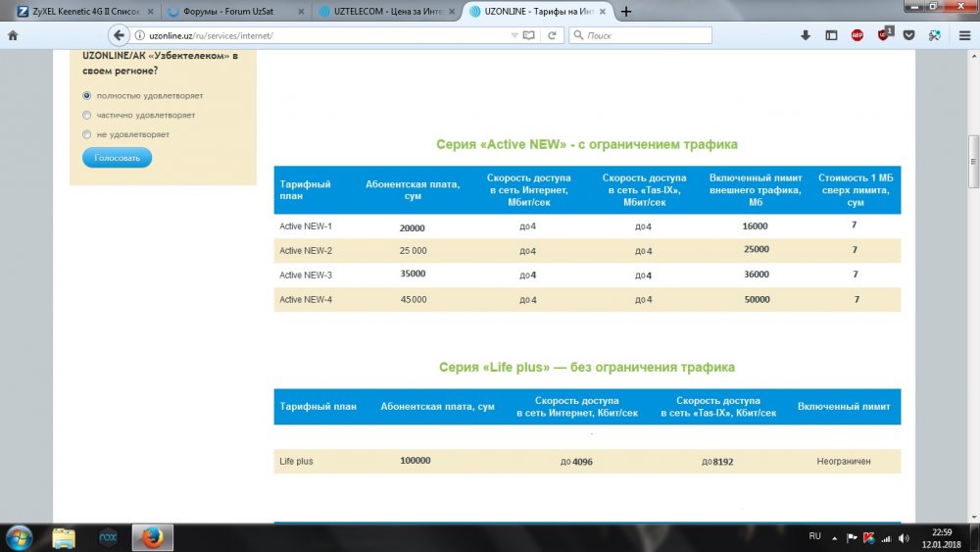Open address bar history dropdown arrow

point(514,35)
